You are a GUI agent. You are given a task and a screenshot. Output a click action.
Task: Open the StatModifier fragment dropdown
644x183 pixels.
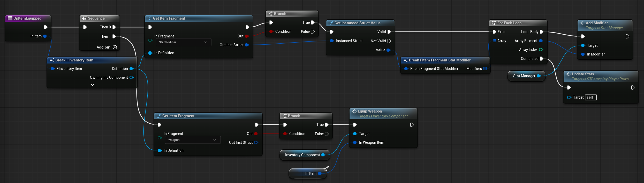point(183,42)
